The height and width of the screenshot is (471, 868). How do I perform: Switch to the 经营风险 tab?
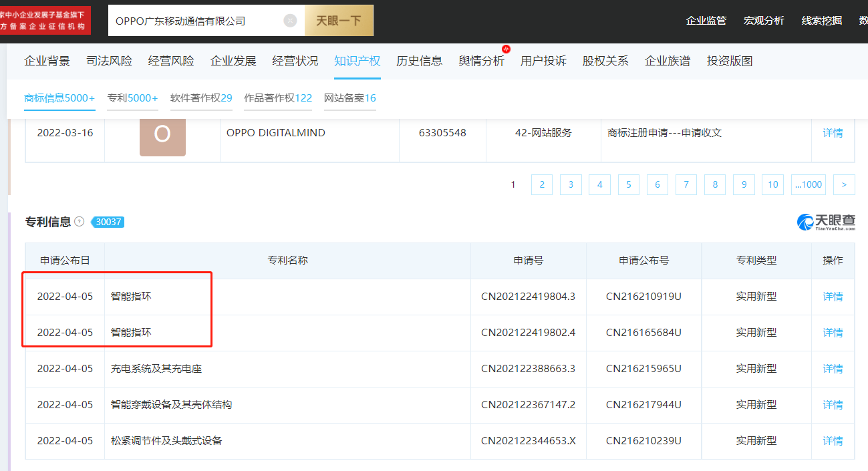(171, 61)
